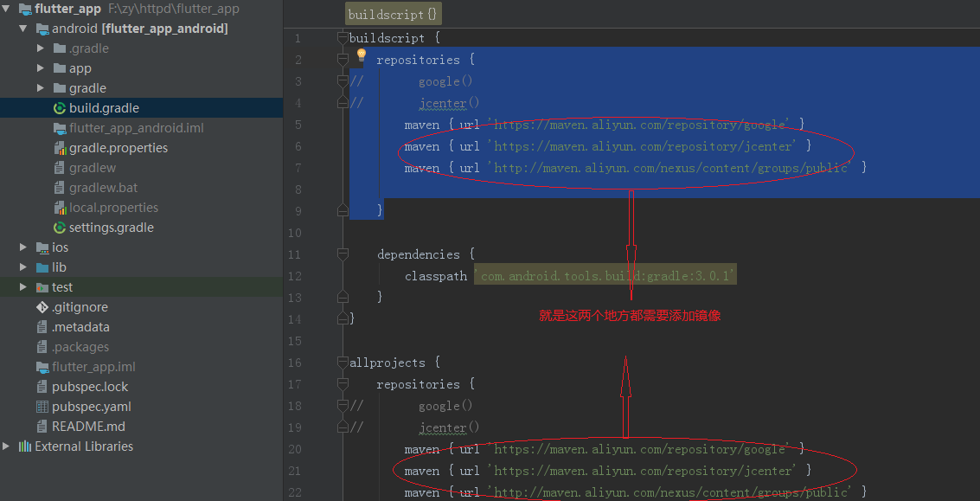Fold the buildscript block on line 1

[342, 38]
